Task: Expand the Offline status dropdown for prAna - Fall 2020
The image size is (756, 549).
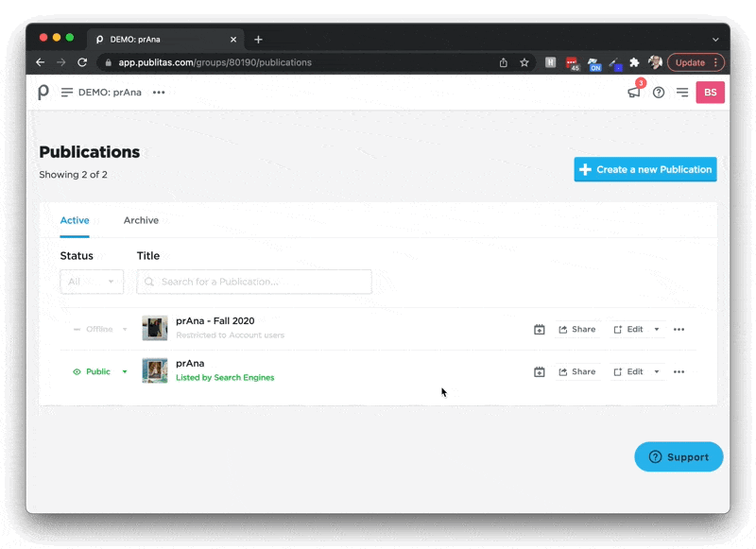Action: pyautogui.click(x=98, y=329)
